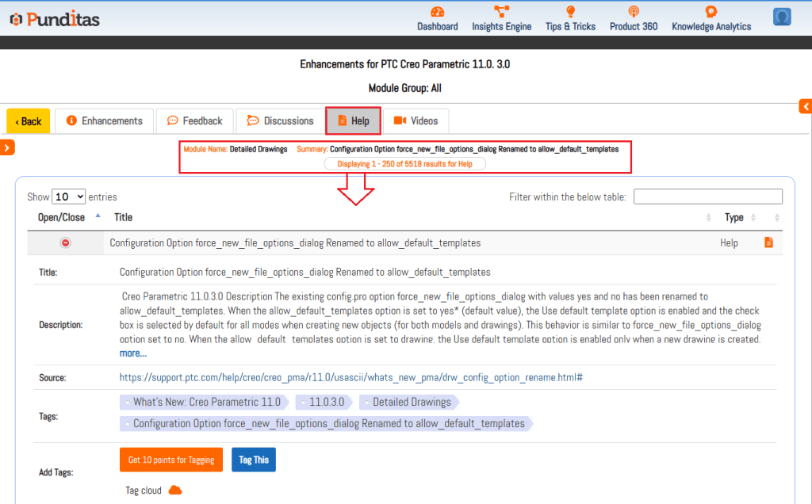Image resolution: width=812 pixels, height=504 pixels.
Task: Click the Filter within table input field
Action: tap(707, 197)
